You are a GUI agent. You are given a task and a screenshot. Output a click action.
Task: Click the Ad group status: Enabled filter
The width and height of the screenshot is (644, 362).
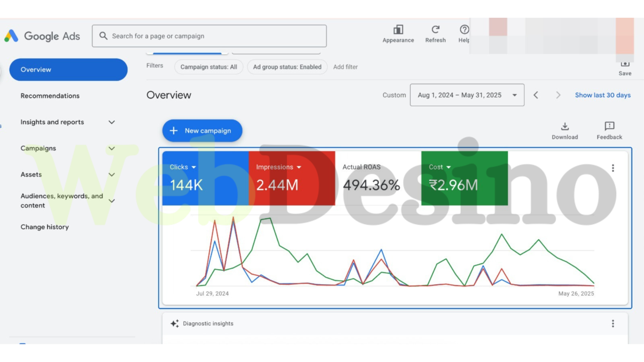[287, 67]
